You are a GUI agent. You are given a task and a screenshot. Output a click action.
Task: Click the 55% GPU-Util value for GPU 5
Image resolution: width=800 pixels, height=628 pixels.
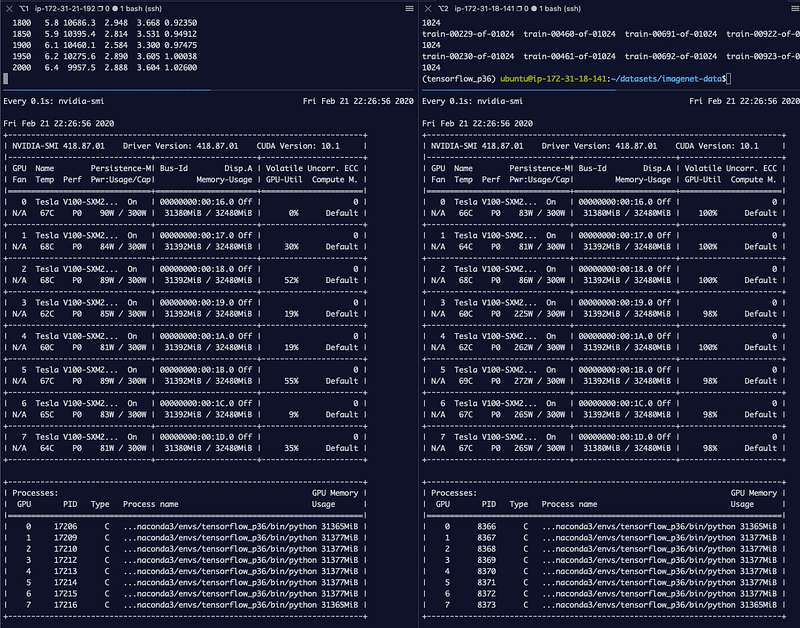pos(291,381)
